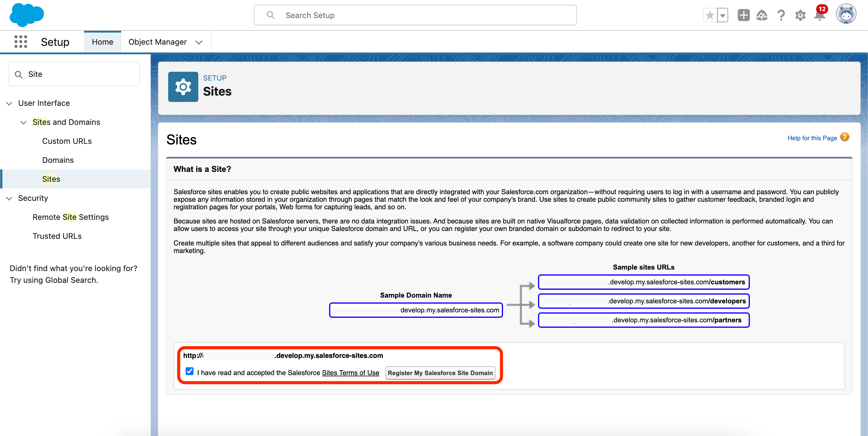
Task: Collapse the User Interface section
Action: 9,103
